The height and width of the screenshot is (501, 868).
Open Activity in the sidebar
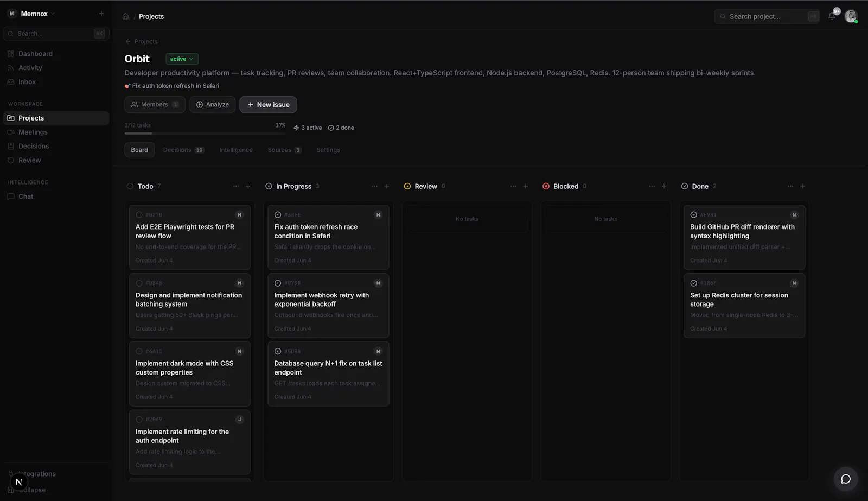(56, 68)
